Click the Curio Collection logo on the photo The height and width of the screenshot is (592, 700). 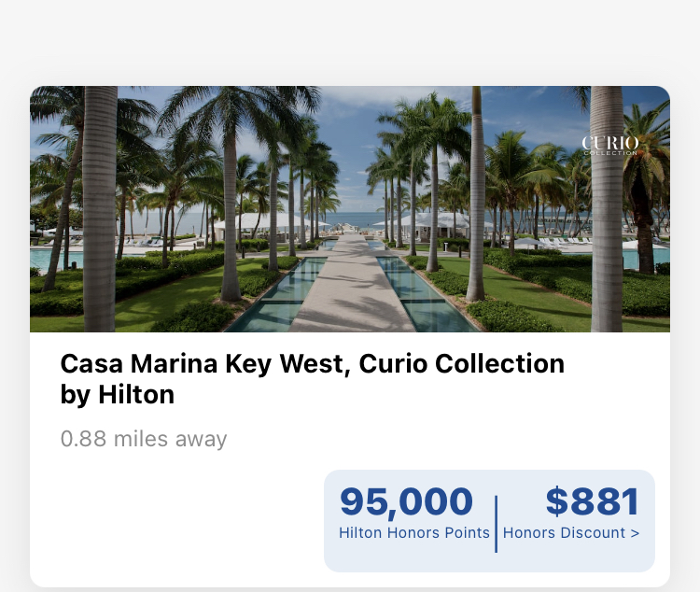click(610, 145)
